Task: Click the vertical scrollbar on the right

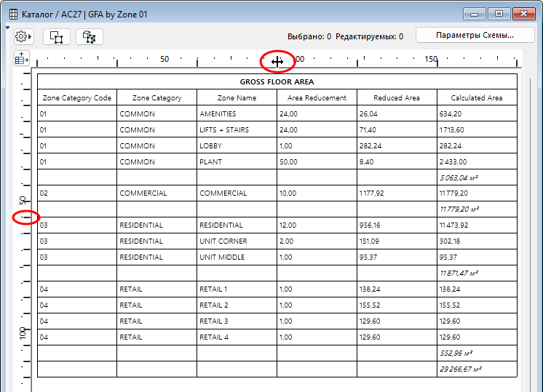Action: 530,235
